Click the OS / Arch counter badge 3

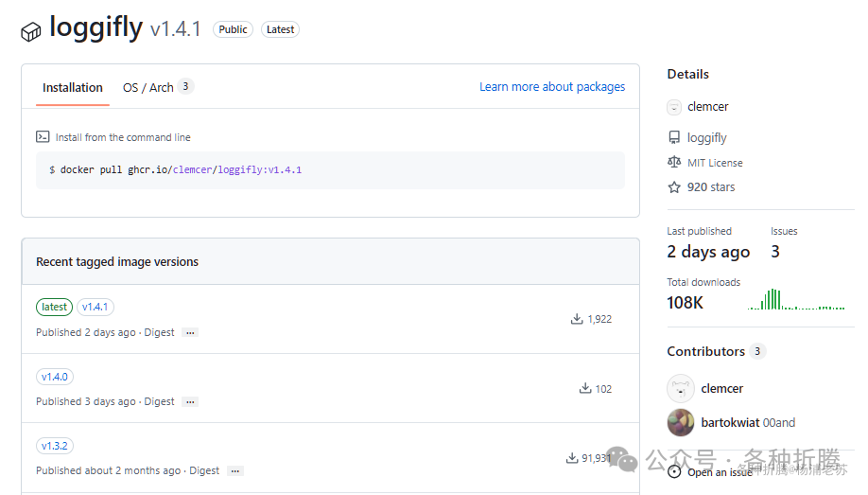185,86
